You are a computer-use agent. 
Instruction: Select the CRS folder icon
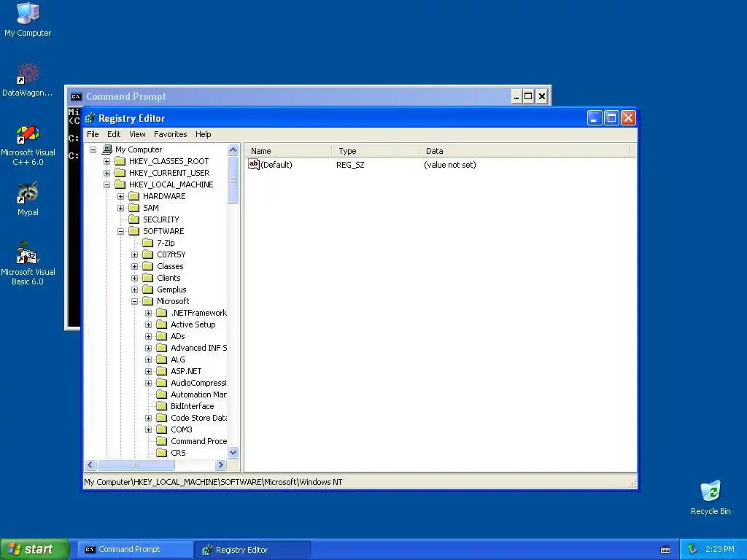[162, 453]
